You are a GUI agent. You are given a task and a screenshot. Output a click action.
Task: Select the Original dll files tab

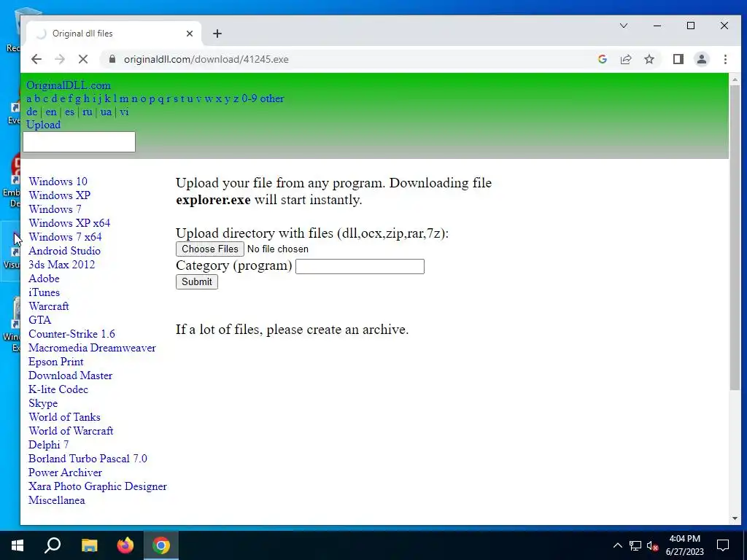(113, 34)
